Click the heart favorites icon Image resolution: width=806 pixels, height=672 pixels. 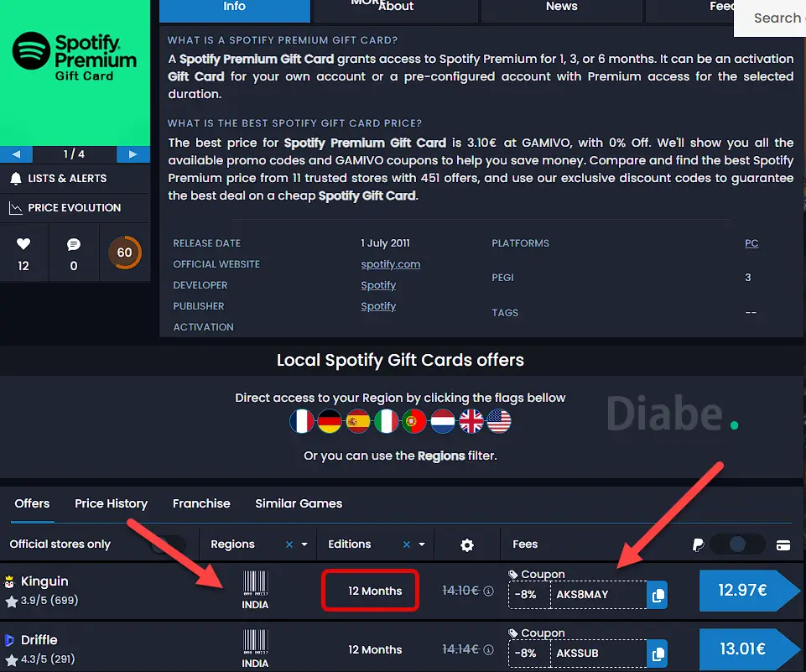pyautogui.click(x=23, y=244)
